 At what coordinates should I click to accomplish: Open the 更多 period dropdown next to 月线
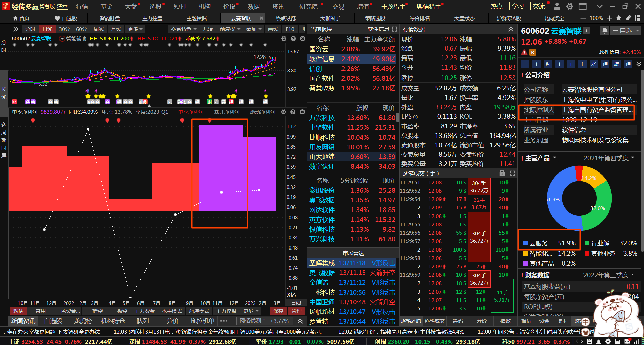tap(135, 29)
